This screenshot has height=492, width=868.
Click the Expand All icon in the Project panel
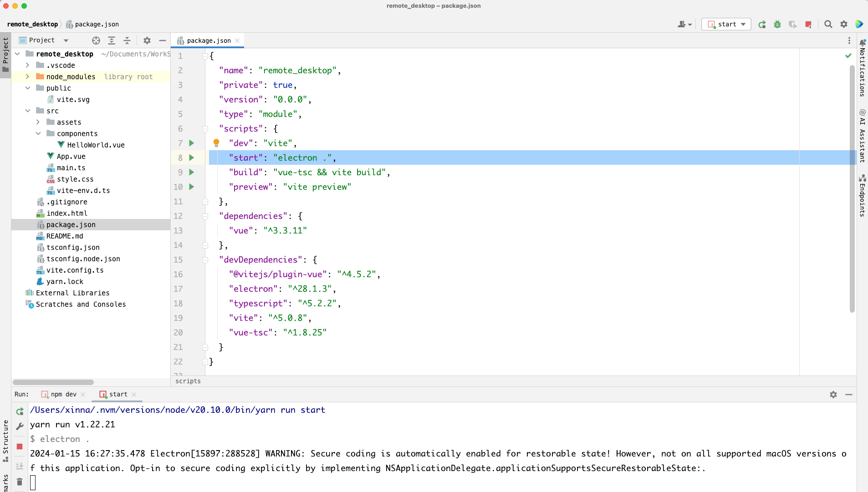112,41
